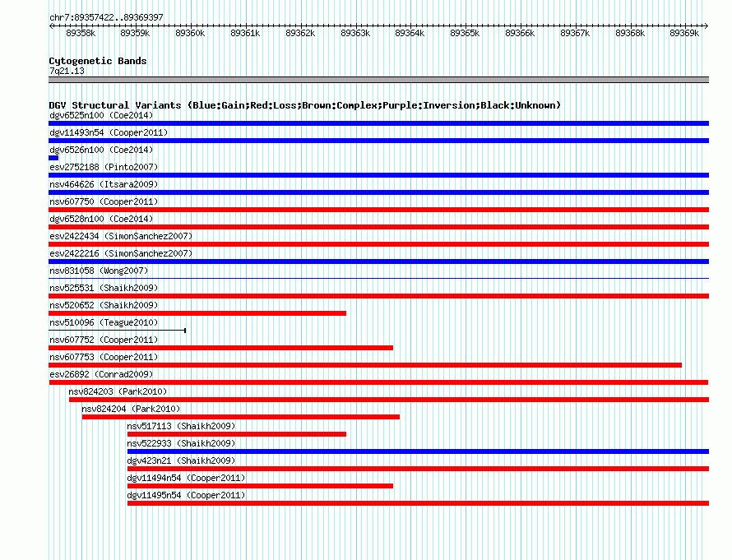Viewport: 732px width, 560px height.
Task: Select the red bar under nsv517113
Action: coord(237,434)
